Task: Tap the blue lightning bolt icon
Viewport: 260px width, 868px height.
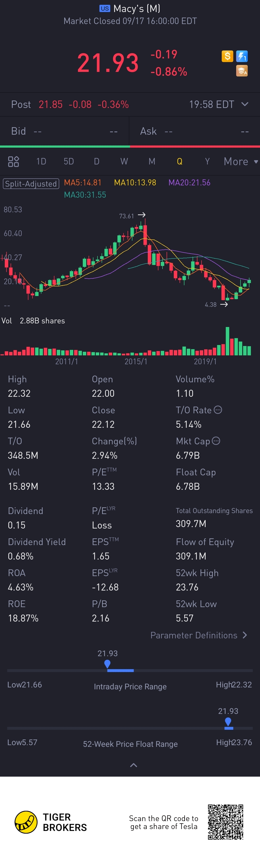Action: [242, 56]
